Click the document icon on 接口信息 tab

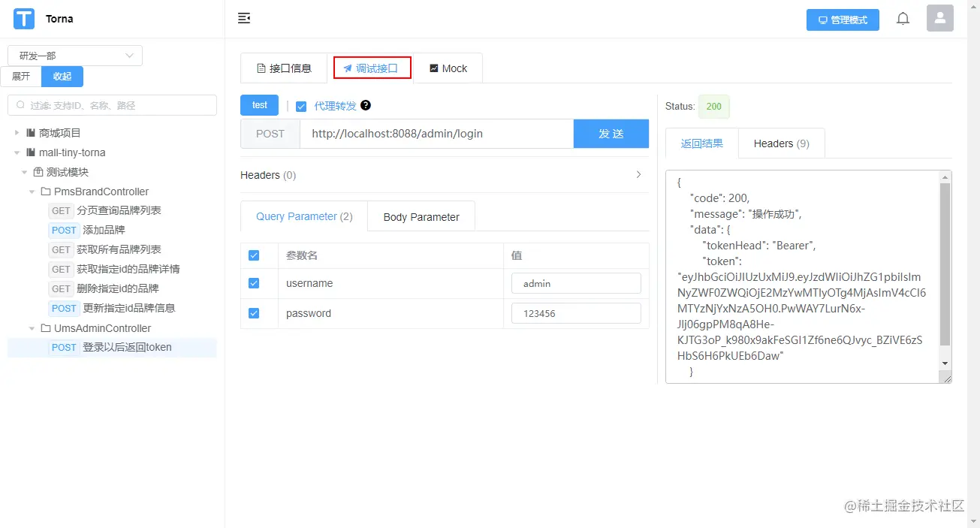[261, 68]
